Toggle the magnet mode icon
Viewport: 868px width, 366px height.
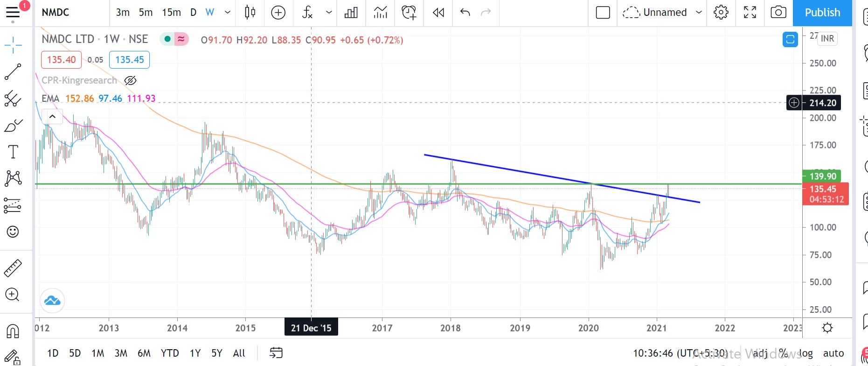[x=13, y=331]
